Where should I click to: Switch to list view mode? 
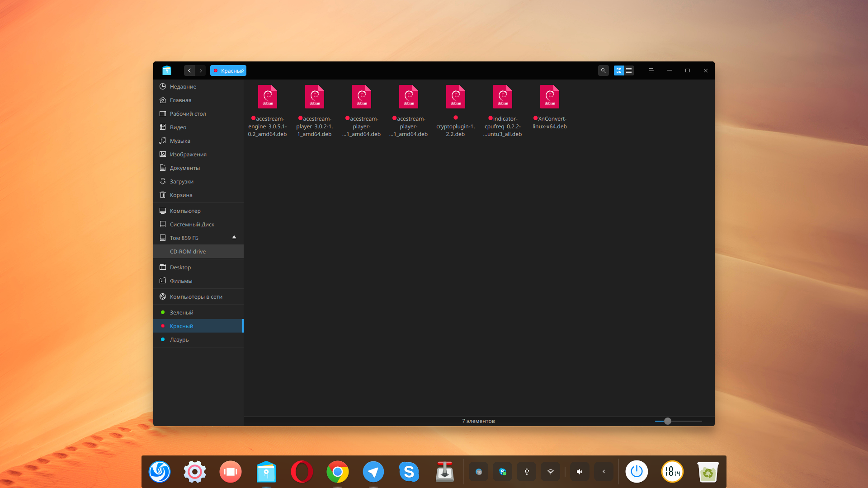point(629,70)
